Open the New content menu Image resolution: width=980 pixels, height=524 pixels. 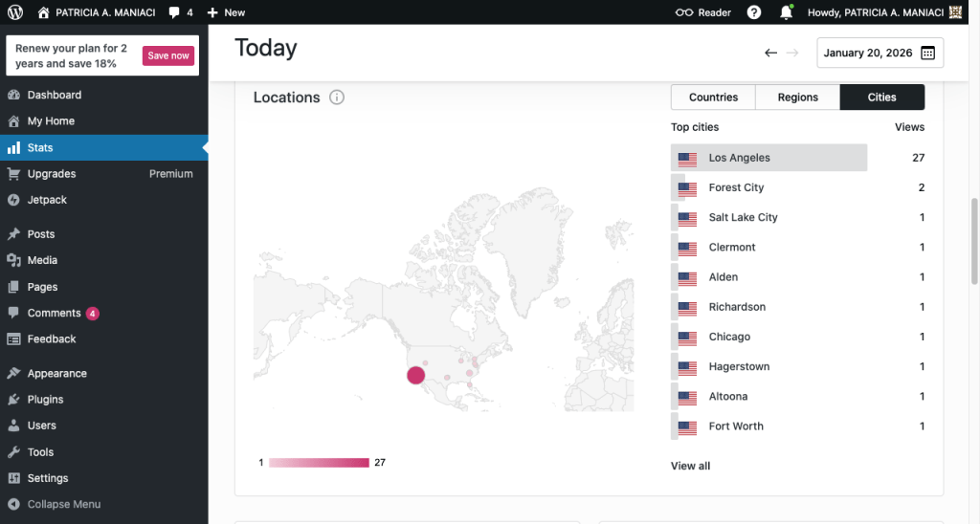[x=226, y=12]
